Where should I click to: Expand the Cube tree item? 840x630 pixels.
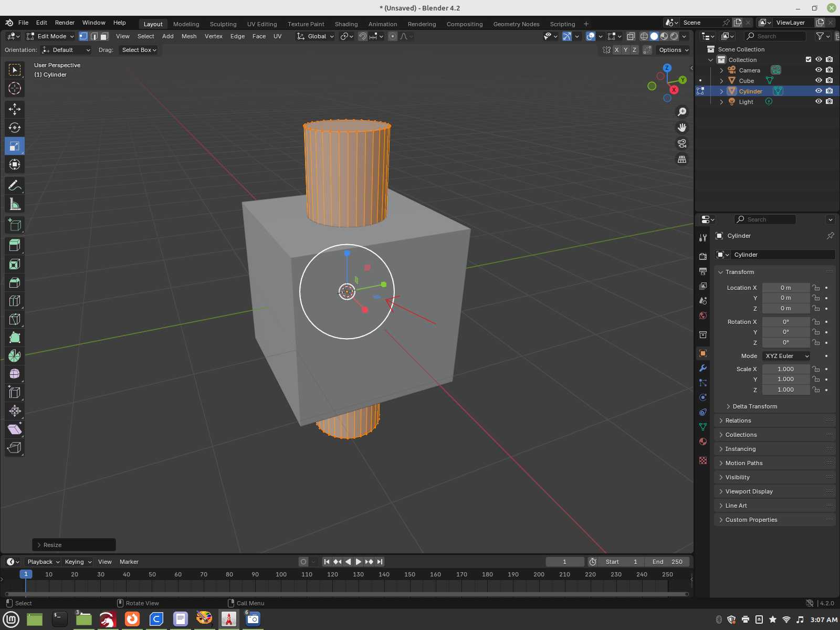click(x=721, y=81)
